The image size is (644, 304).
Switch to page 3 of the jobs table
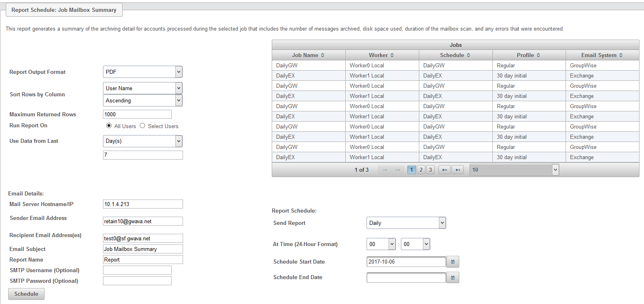(430, 170)
